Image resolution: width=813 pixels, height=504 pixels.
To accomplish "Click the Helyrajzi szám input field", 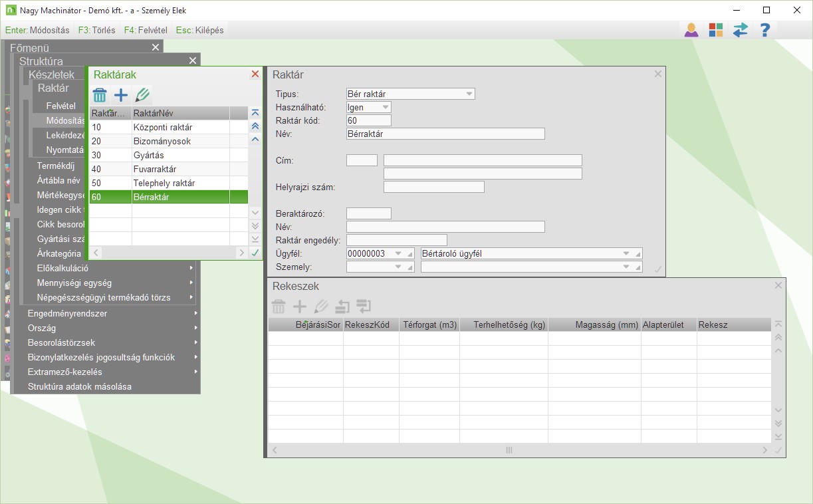I will (433, 187).
